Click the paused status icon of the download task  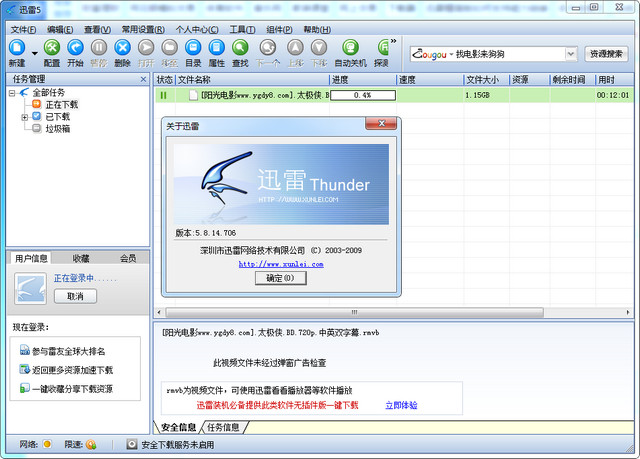point(163,95)
